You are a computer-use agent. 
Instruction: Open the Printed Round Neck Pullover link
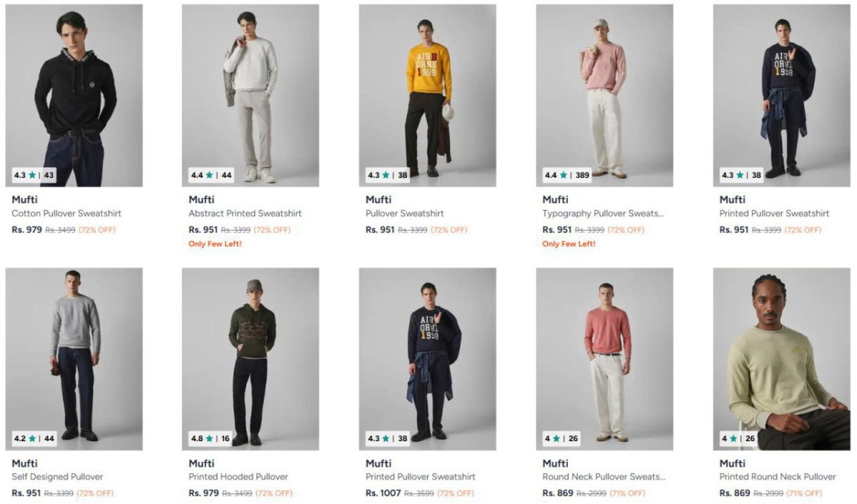(777, 477)
